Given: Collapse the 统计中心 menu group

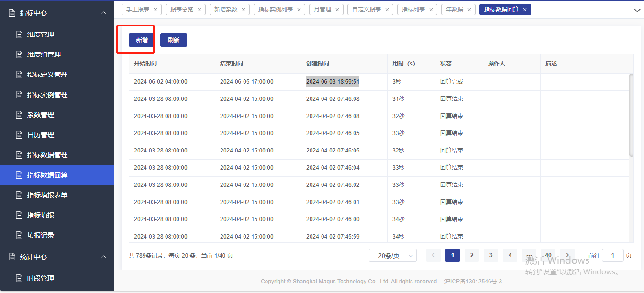Looking at the screenshot, I should click(x=104, y=257).
